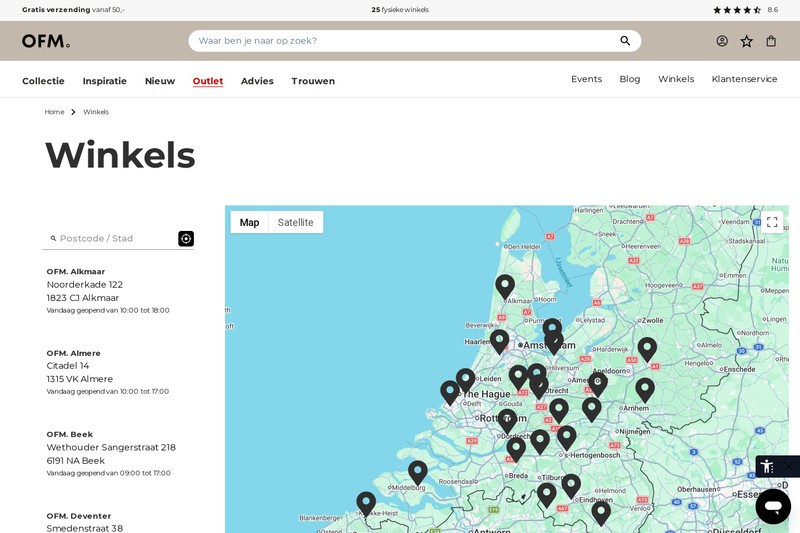Click the OFM. logo
This screenshot has width=800, height=533.
pos(46,41)
